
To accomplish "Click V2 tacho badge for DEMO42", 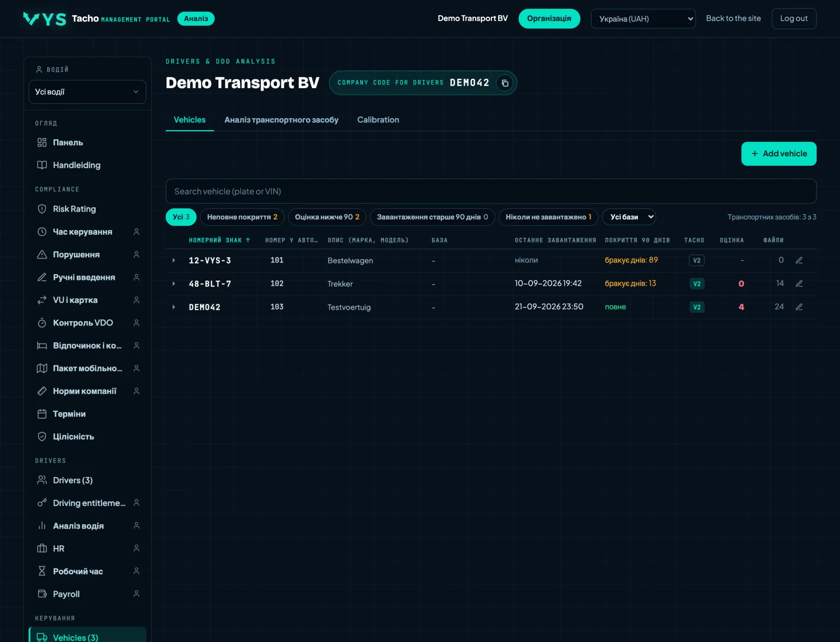I will coord(697,307).
